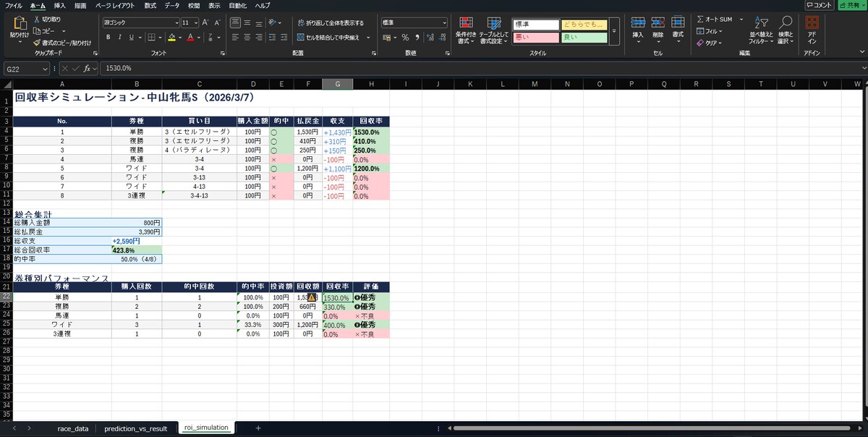This screenshot has height=437, width=868.
Task: Expand the number format combo box
Action: coord(444,22)
